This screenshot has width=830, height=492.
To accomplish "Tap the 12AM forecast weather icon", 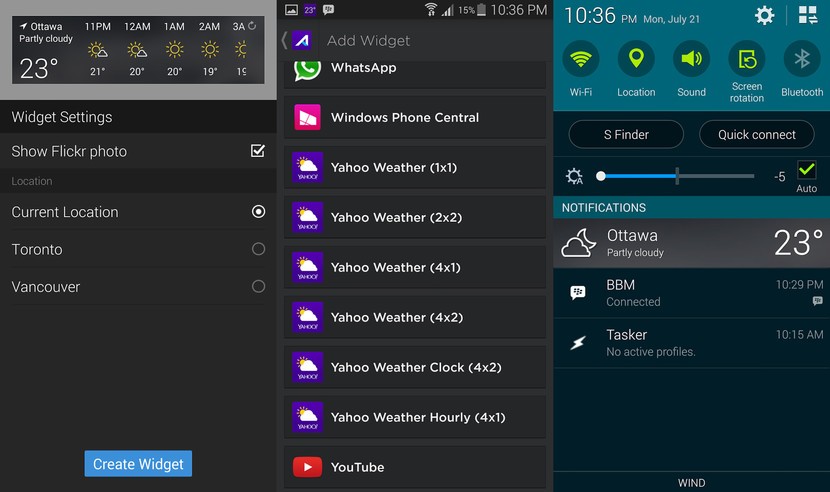I will pyautogui.click(x=137, y=50).
